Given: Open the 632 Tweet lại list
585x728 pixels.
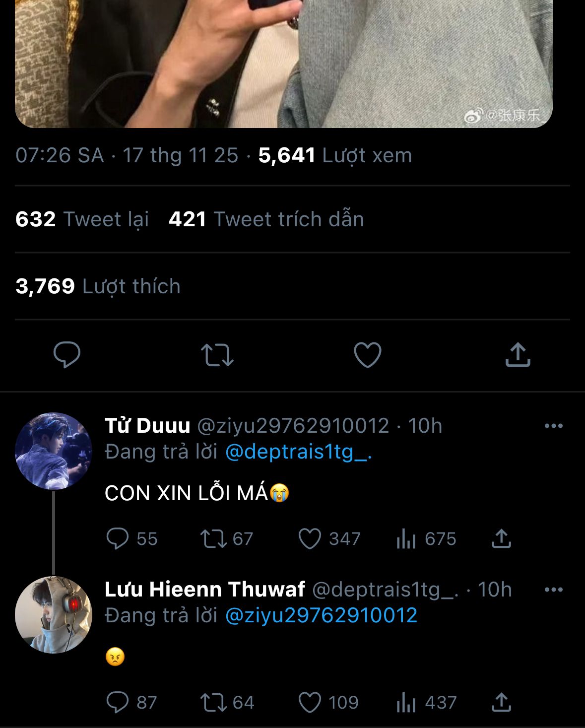Looking at the screenshot, I should (x=82, y=219).
